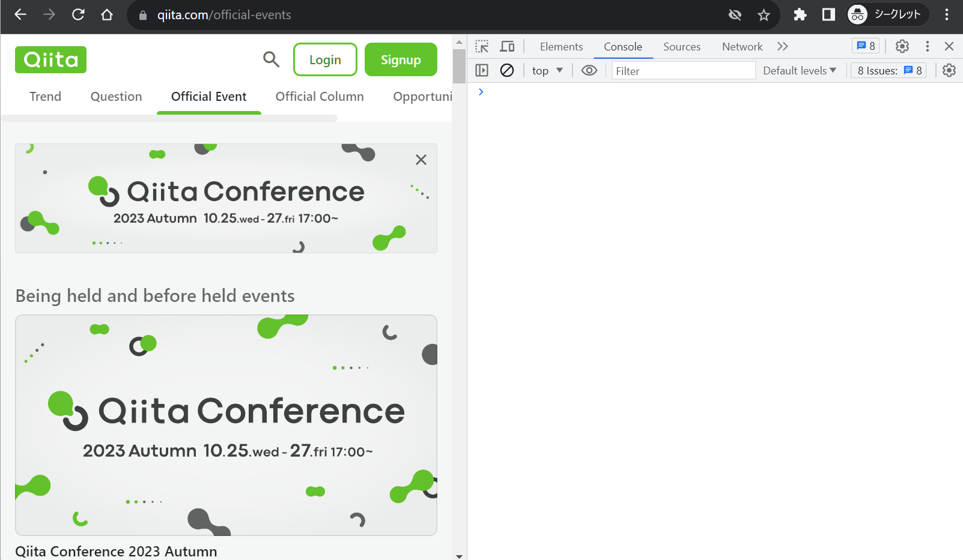The image size is (963, 560).
Task: Switch to DevTools Console tab
Action: [623, 46]
